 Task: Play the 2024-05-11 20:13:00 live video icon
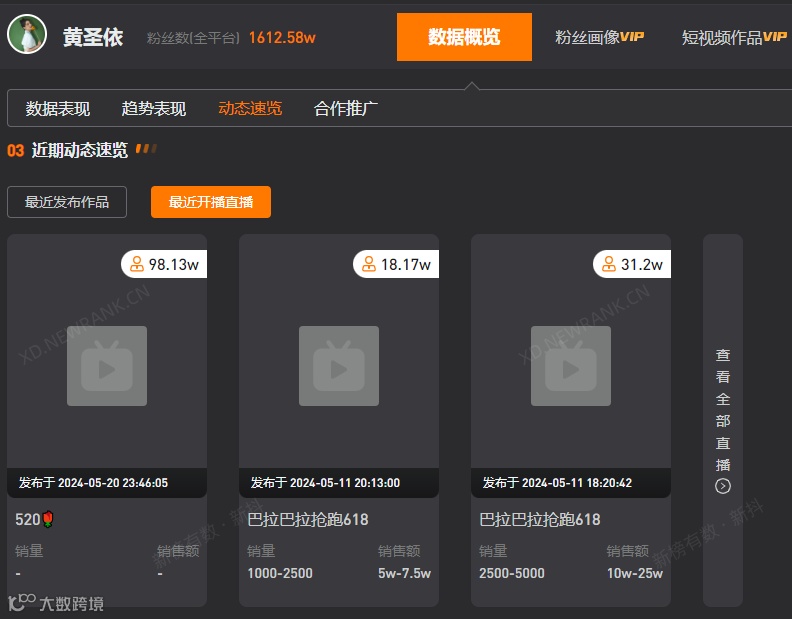pos(339,366)
